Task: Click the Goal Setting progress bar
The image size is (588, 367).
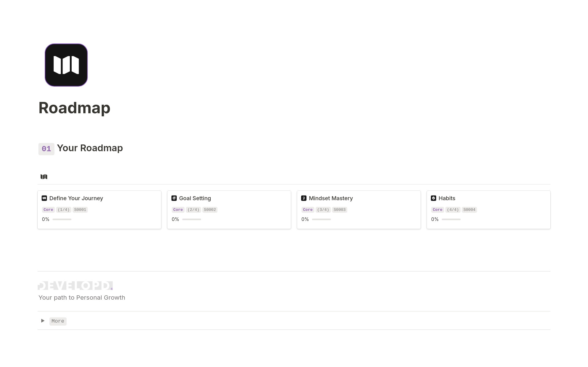Action: (191, 219)
